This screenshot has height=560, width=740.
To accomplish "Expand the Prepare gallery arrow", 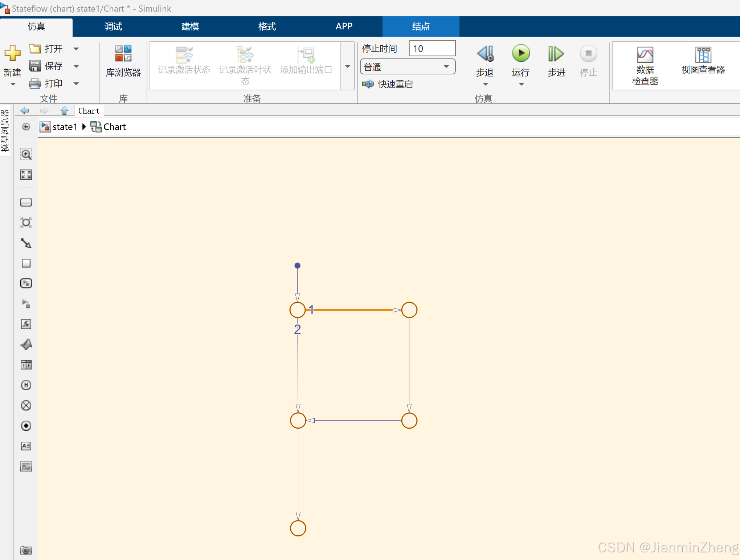I will coord(348,66).
